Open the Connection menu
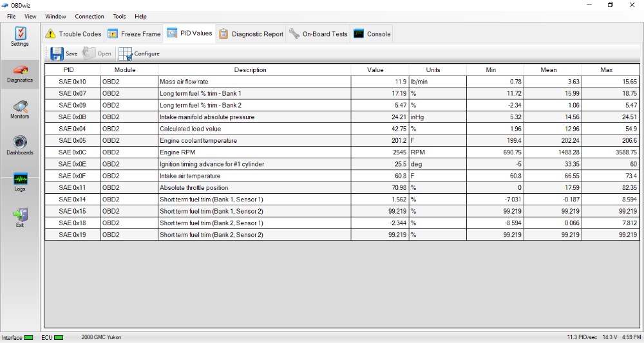Viewport: 644px width, 343px height. [x=90, y=16]
